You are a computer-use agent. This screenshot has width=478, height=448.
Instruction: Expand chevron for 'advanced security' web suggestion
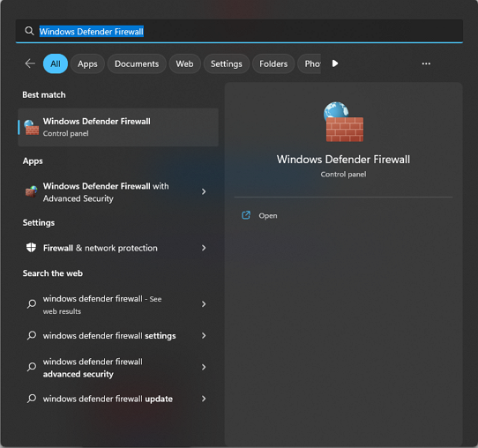point(204,367)
